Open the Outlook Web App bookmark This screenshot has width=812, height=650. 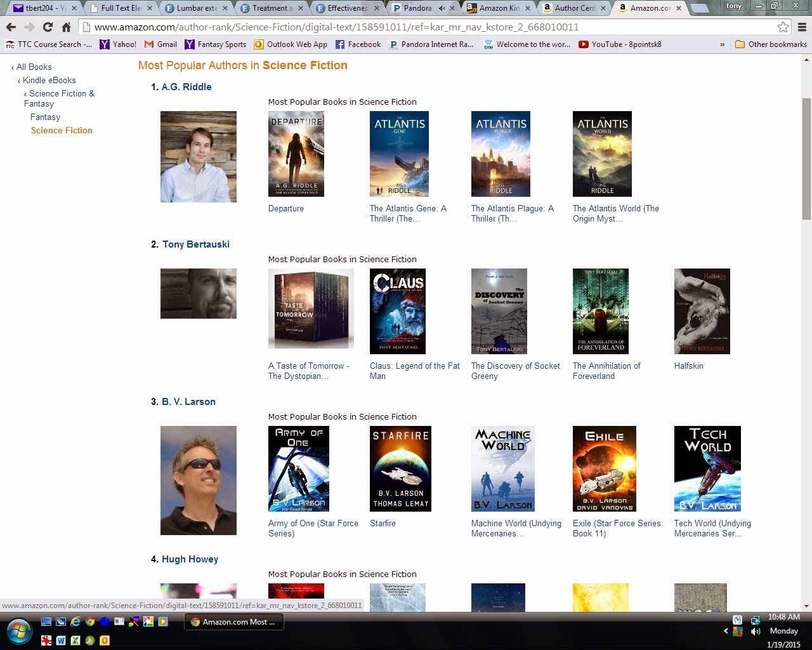pos(291,44)
